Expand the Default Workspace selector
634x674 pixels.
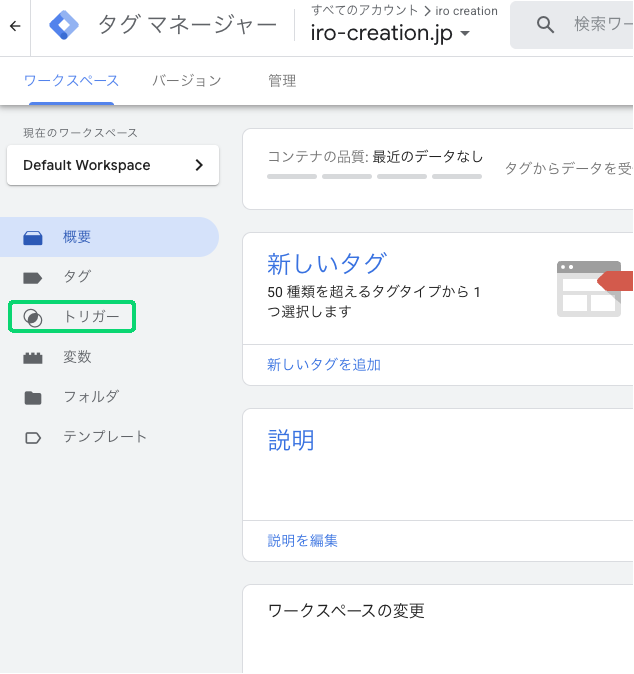coord(113,165)
